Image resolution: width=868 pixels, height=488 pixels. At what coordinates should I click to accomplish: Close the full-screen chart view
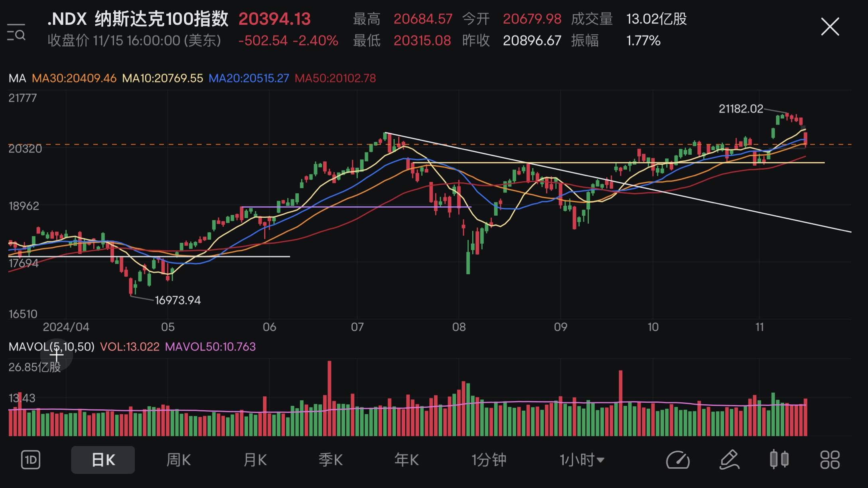pyautogui.click(x=830, y=27)
